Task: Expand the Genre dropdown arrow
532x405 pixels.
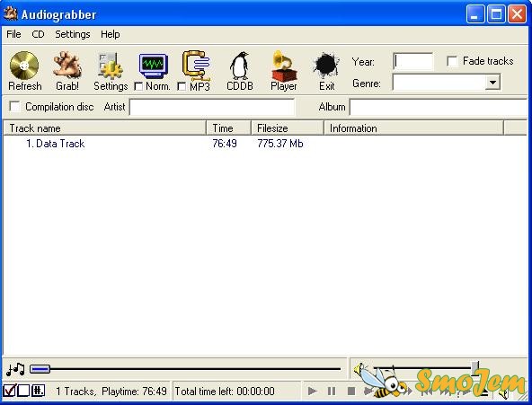Action: tap(492, 83)
